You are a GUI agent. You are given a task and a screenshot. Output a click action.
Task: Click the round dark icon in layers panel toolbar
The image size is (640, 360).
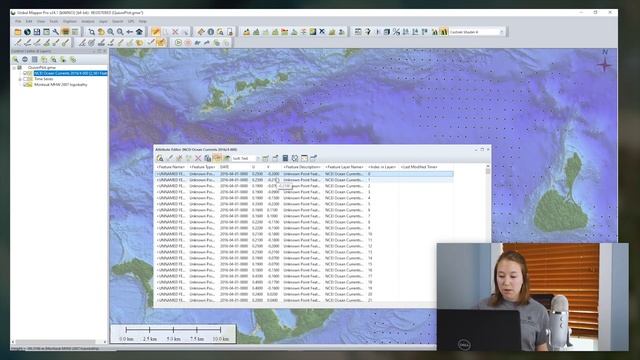click(x=25, y=60)
